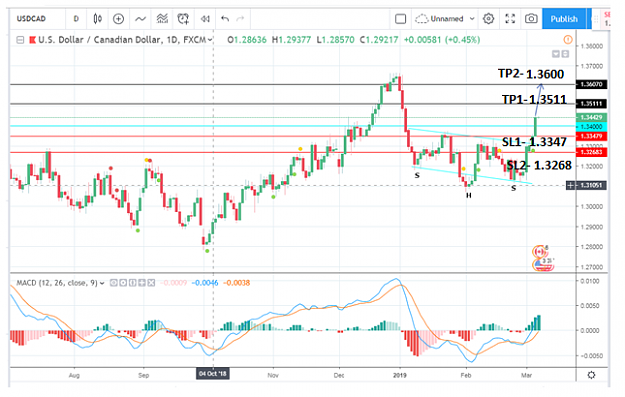
Task: Start bar replay with the rewind icon
Action: click(205, 19)
